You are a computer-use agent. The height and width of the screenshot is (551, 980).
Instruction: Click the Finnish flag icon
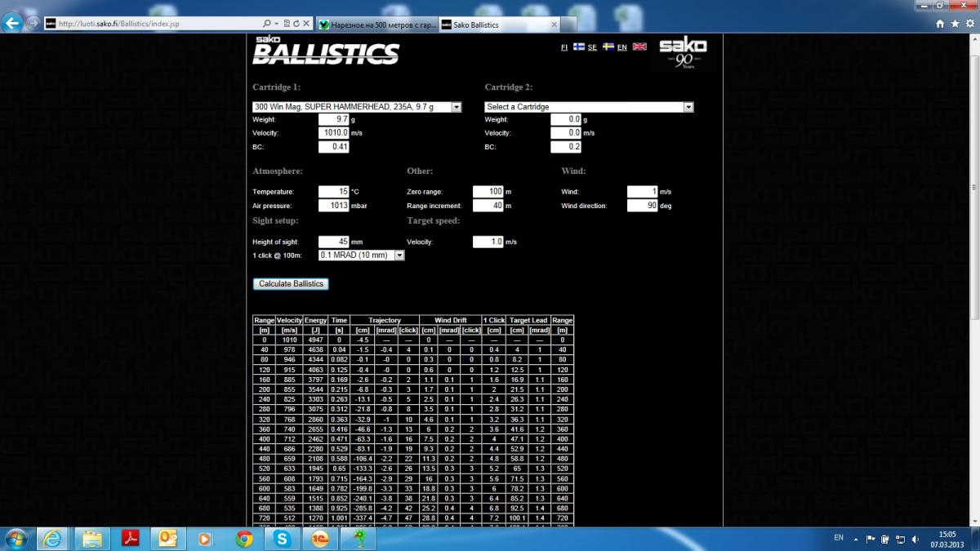pos(578,47)
